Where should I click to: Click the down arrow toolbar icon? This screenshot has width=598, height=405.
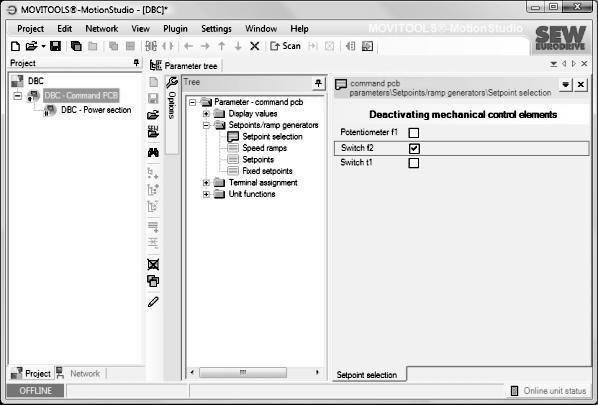(x=238, y=47)
